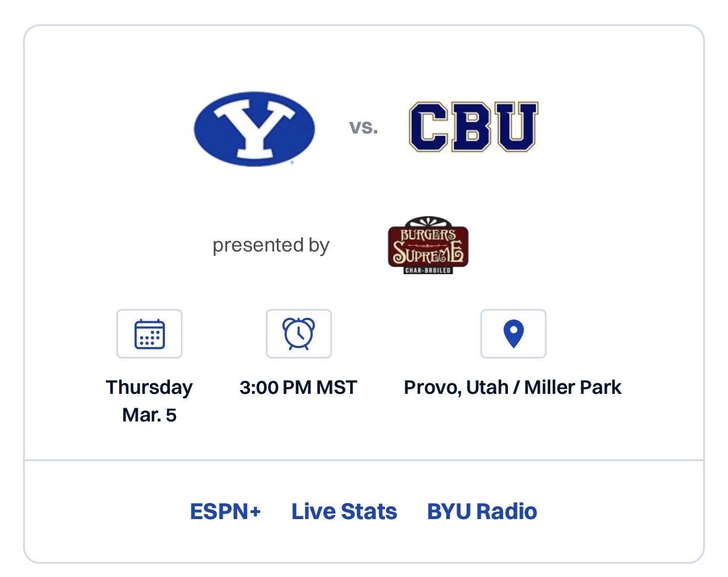This screenshot has width=728, height=577.
Task: Click the 'vs.' label between team logos
Action: click(363, 126)
